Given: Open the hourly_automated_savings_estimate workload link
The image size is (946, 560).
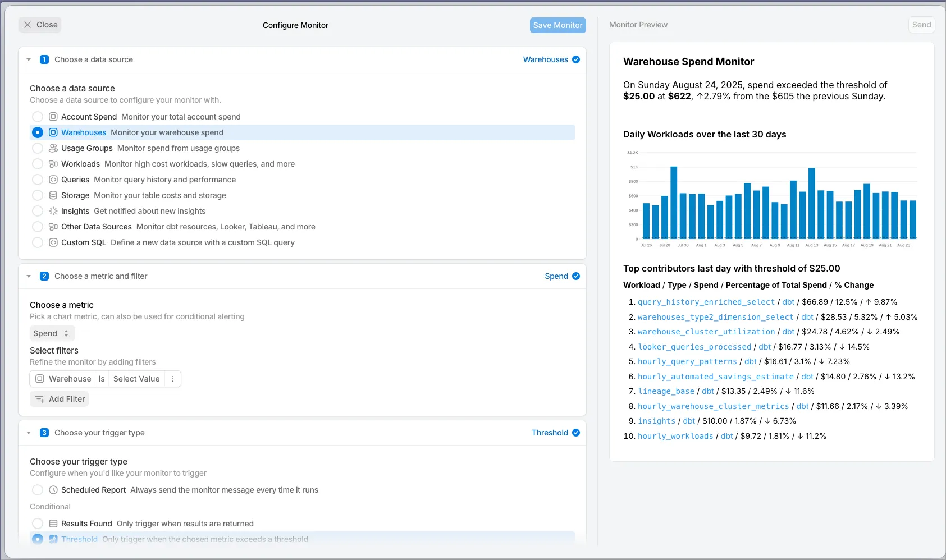Looking at the screenshot, I should click(716, 377).
